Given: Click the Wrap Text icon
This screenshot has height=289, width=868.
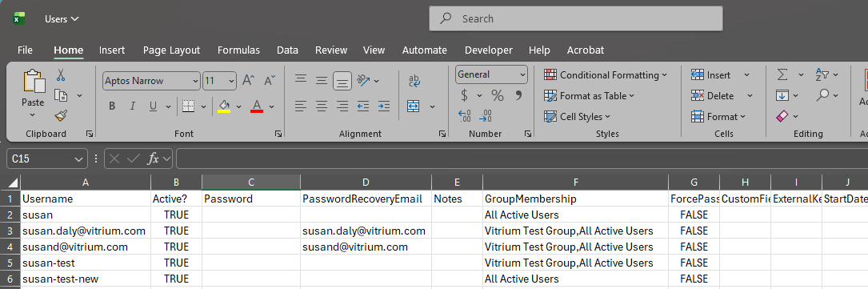Looking at the screenshot, I should point(414,81).
